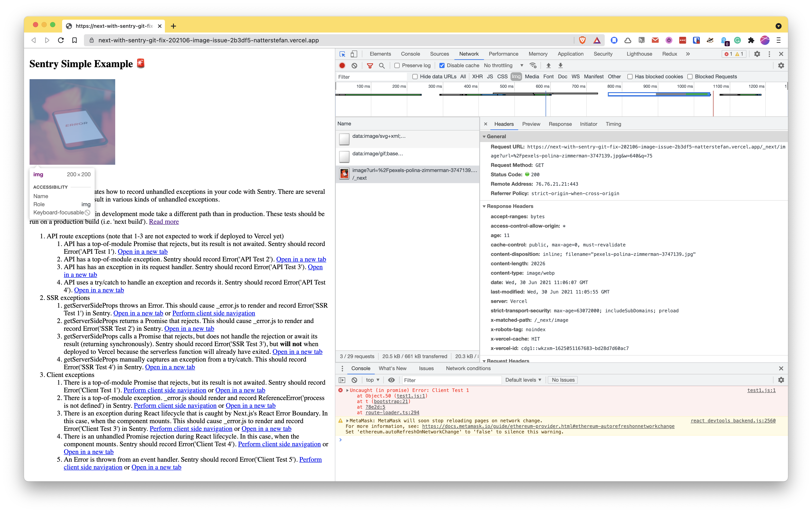This screenshot has width=812, height=513.
Task: Reload the page
Action: coord(61,40)
